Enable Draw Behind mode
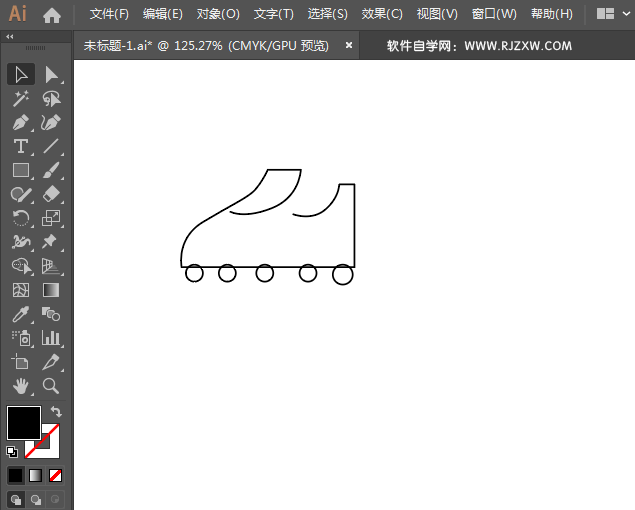Viewport: 635px width, 510px height. point(36,499)
